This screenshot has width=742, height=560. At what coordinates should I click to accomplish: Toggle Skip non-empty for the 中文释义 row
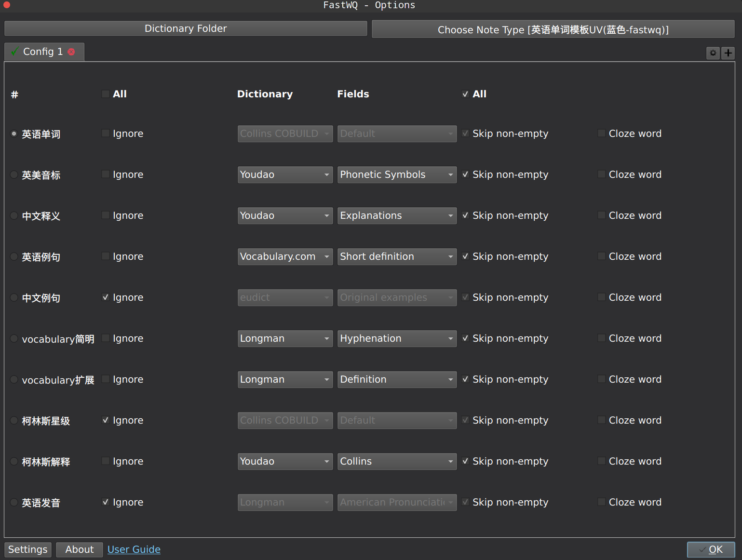465,215
